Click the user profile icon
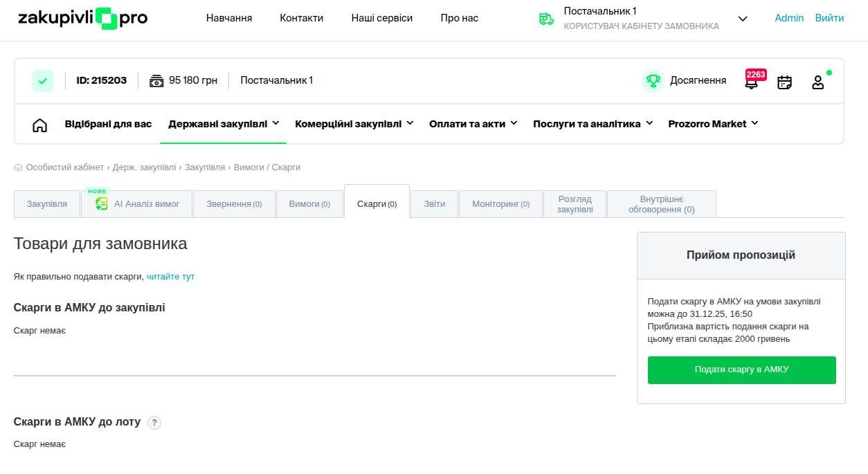The image size is (868, 474). (x=817, y=82)
